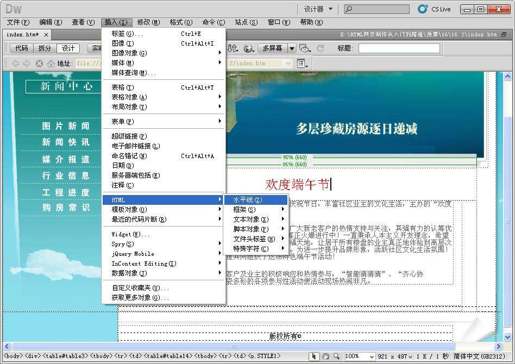Expand the 最近的代码片断 submenu
Viewport: 515px width, 364px height.
pos(164,219)
